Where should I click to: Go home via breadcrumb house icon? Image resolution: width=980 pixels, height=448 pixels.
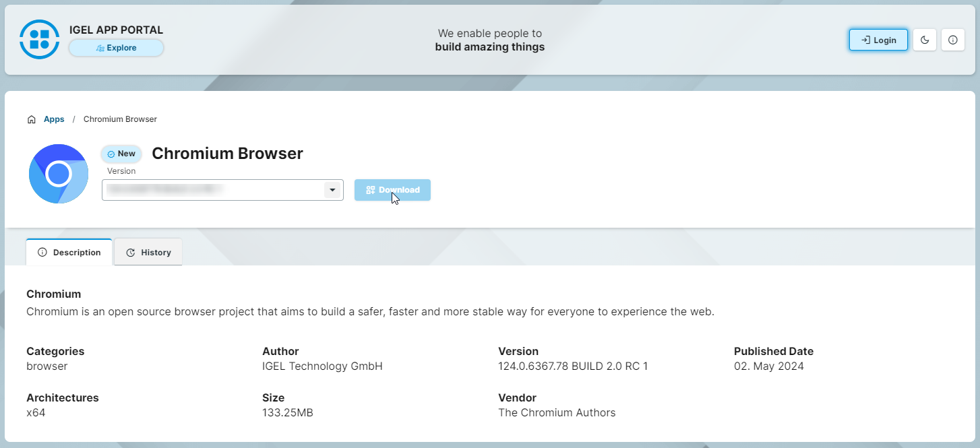pos(32,119)
